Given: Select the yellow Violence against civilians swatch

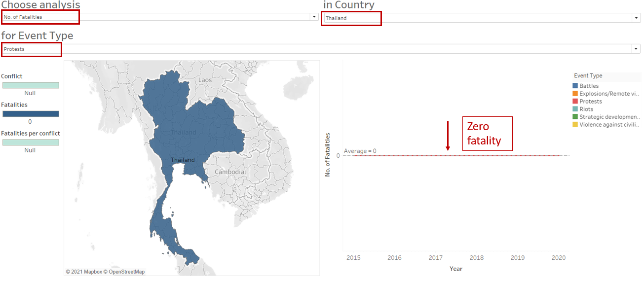Looking at the screenshot, I should 575,125.
